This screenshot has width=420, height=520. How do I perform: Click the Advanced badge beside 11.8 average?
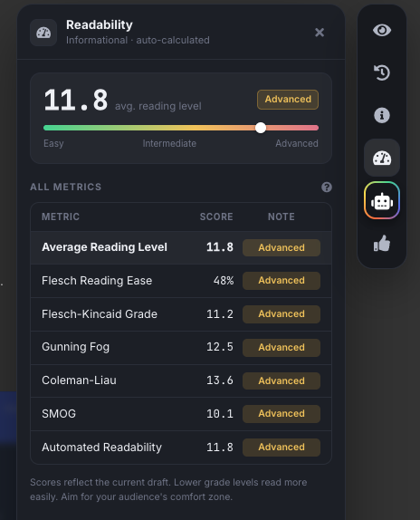click(288, 100)
